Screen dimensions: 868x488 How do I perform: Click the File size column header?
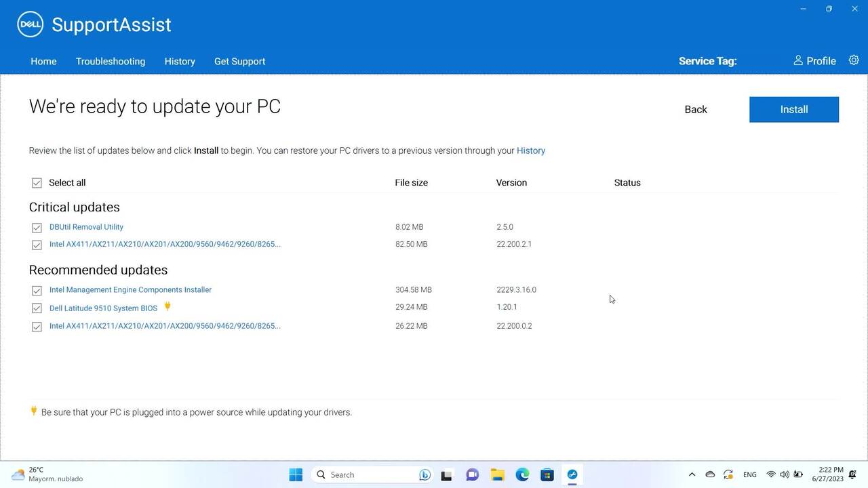pos(411,182)
